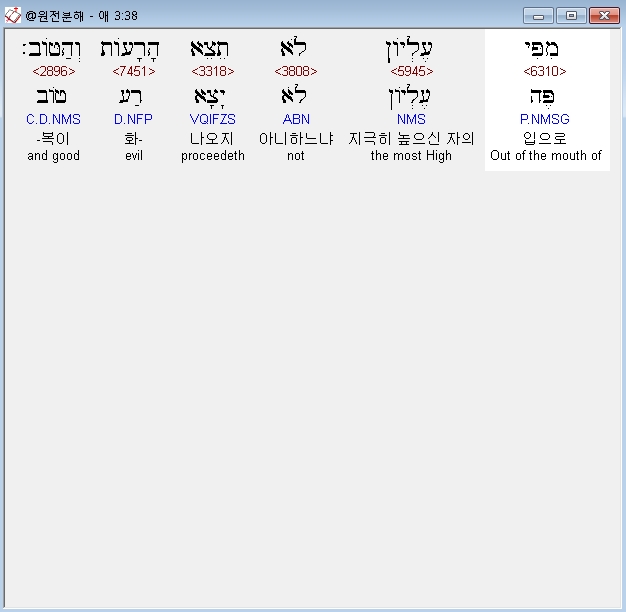
Task: Click Strong's number <6310>
Action: pos(545,71)
